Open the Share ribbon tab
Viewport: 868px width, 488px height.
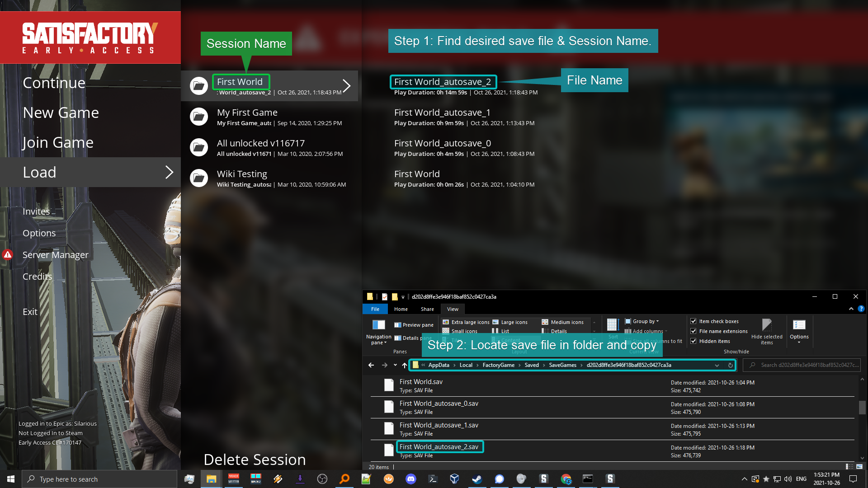coord(427,309)
